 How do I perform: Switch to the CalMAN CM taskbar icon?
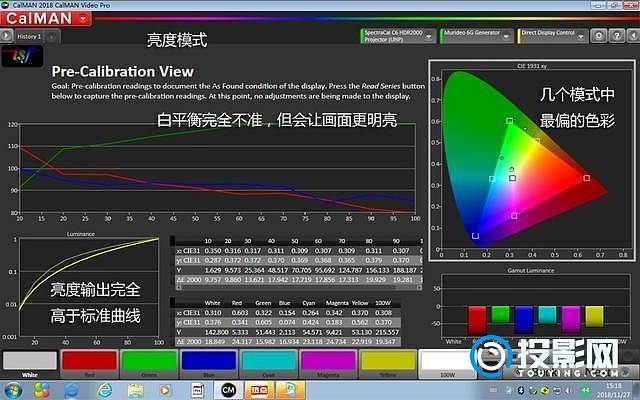(x=228, y=391)
